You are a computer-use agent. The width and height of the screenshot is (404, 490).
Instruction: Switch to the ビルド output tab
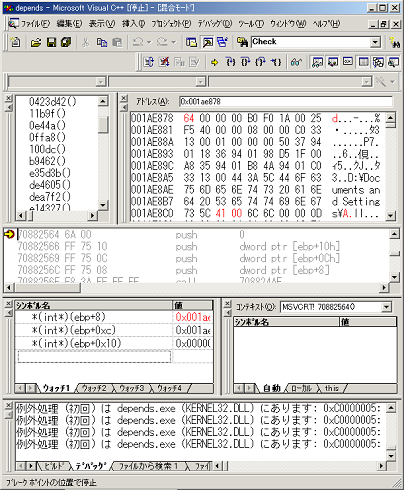point(54,466)
